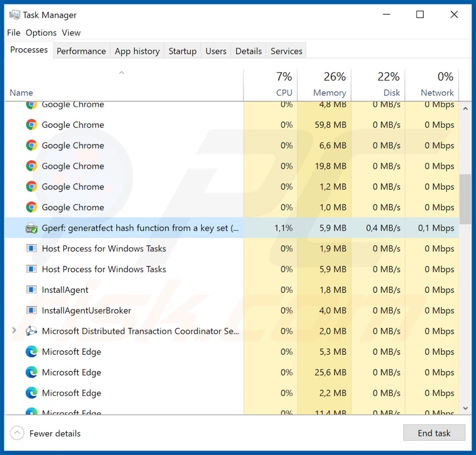
Task: Click the scroll up arrow of process list
Action: [x=465, y=108]
